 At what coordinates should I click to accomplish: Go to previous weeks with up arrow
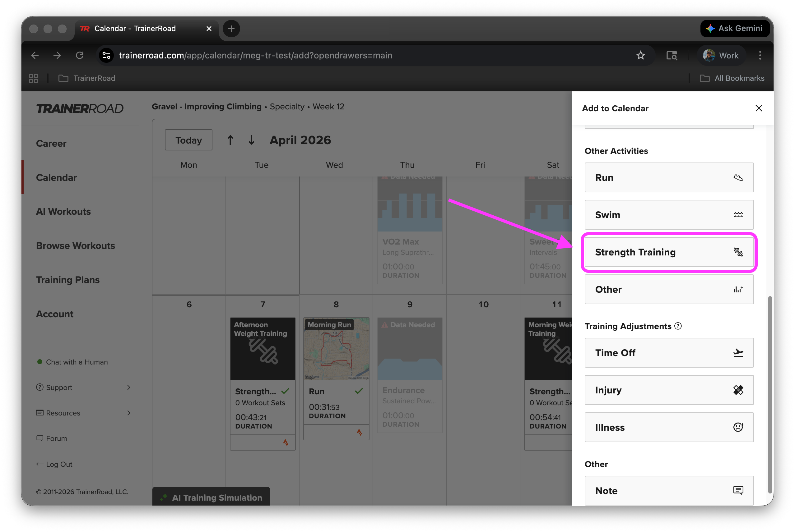pyautogui.click(x=230, y=140)
